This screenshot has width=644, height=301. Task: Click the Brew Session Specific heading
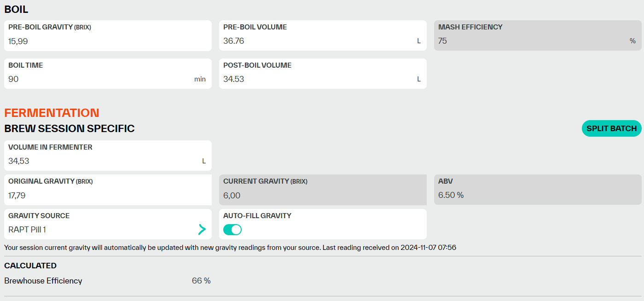(70, 129)
